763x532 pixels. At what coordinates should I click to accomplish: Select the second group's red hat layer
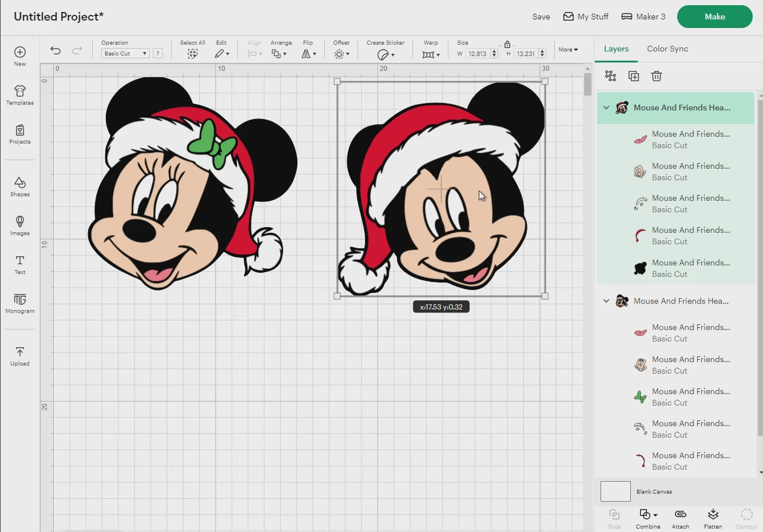tap(676, 461)
